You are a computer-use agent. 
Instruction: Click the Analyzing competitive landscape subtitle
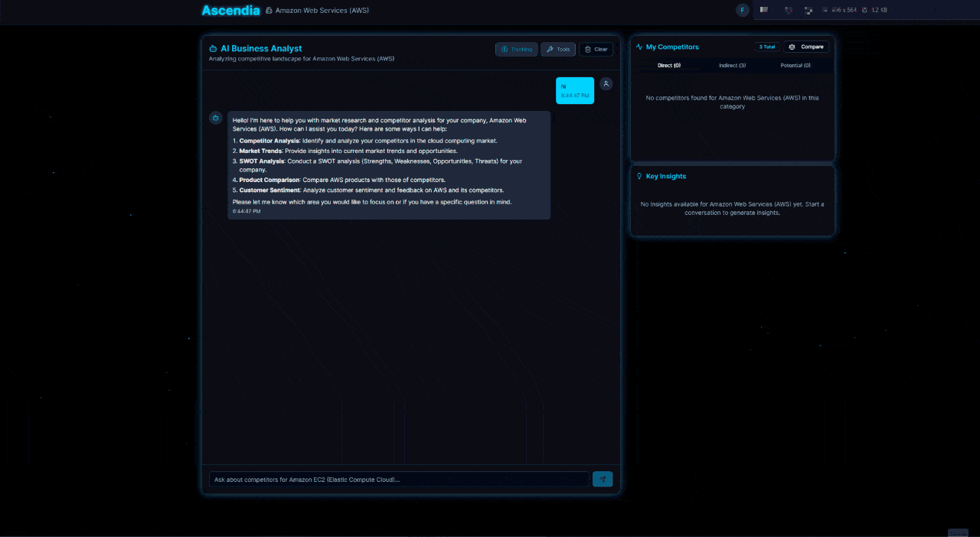[302, 59]
